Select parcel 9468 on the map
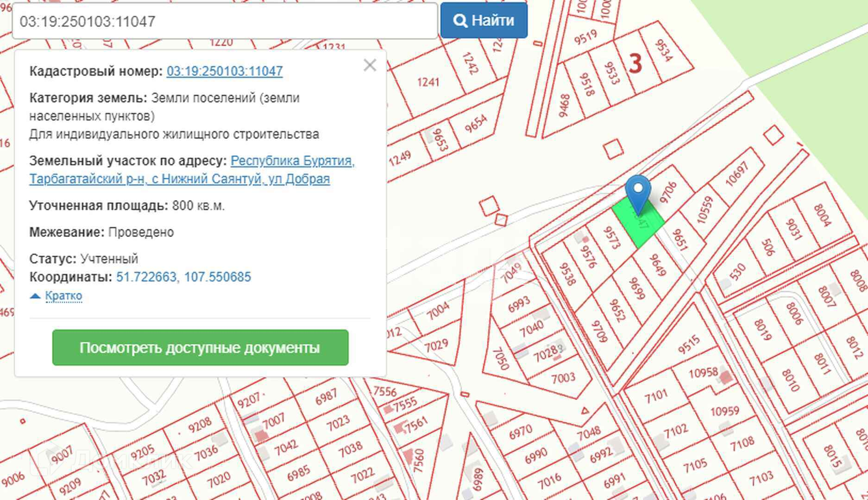This screenshot has height=500, width=868. point(564,106)
